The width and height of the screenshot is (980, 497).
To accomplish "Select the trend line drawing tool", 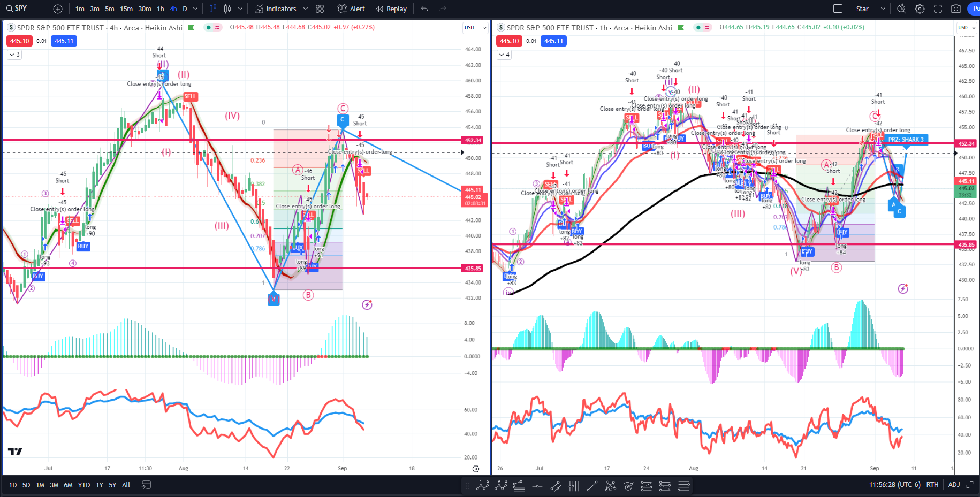I will pos(592,486).
